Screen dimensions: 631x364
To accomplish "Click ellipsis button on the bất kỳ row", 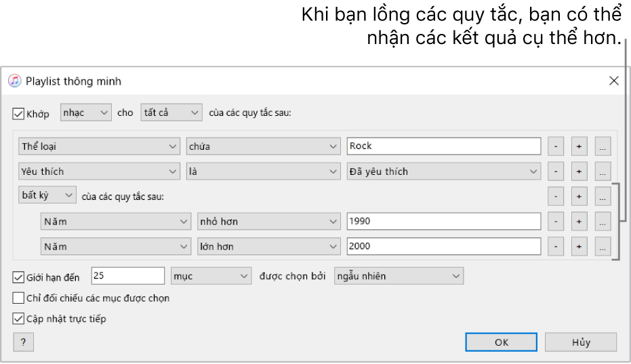I will point(603,197).
